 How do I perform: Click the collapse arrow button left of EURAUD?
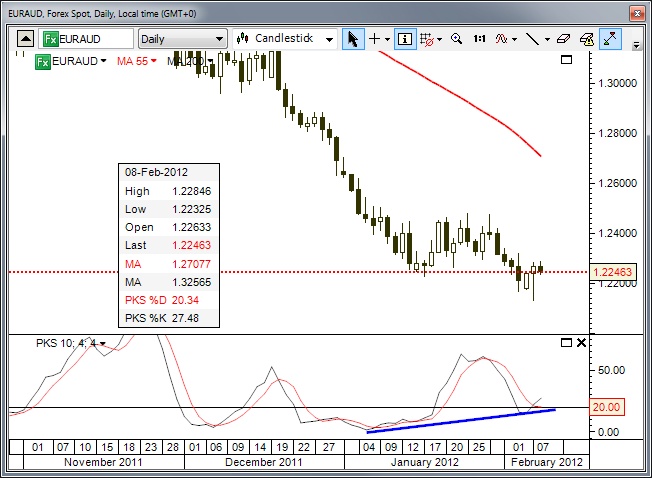click(x=26, y=39)
